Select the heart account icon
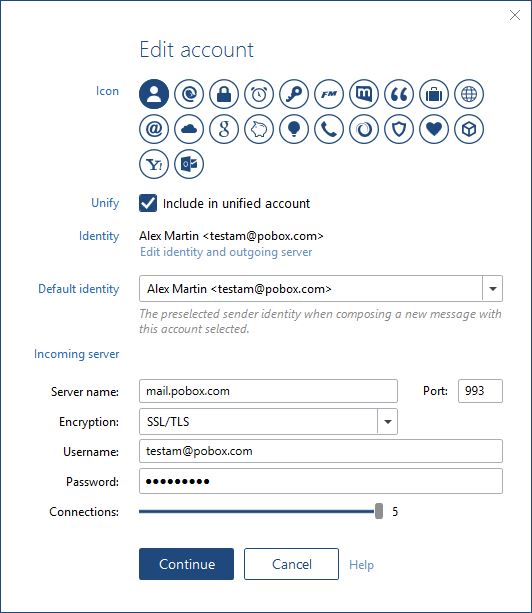532x613 pixels. tap(434, 129)
